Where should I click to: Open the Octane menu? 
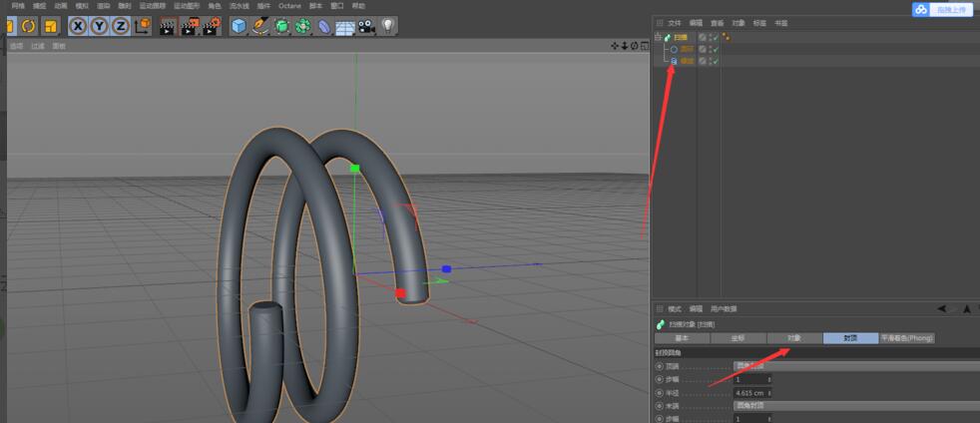click(x=289, y=6)
